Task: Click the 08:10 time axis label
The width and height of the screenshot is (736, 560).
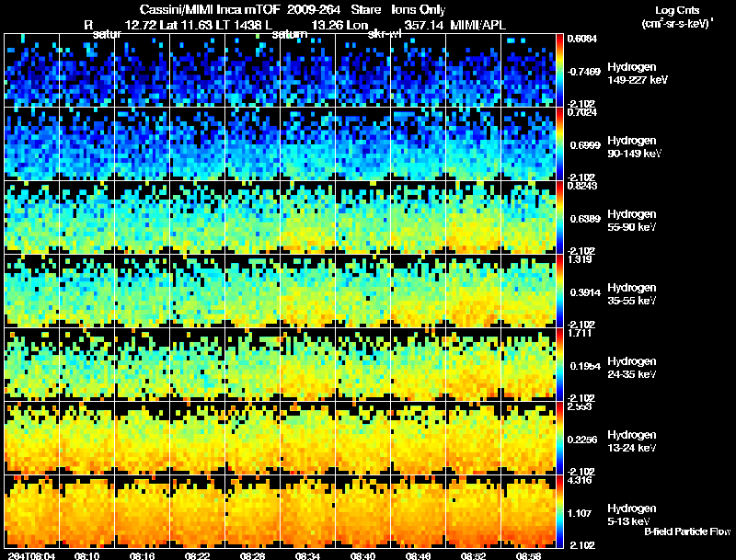Action: 86,556
